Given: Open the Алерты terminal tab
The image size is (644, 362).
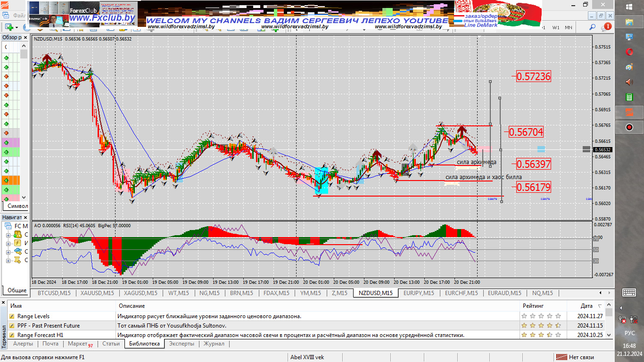Looking at the screenshot, I should [x=23, y=344].
